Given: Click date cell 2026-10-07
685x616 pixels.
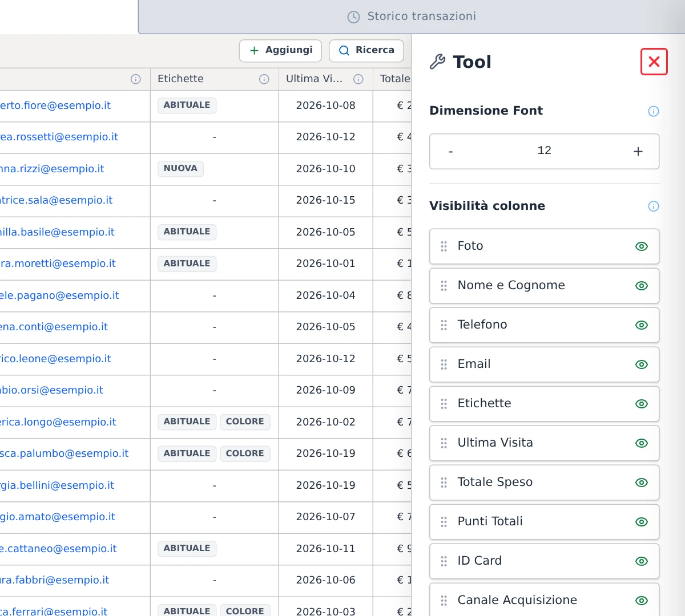Looking at the screenshot, I should tap(325, 517).
